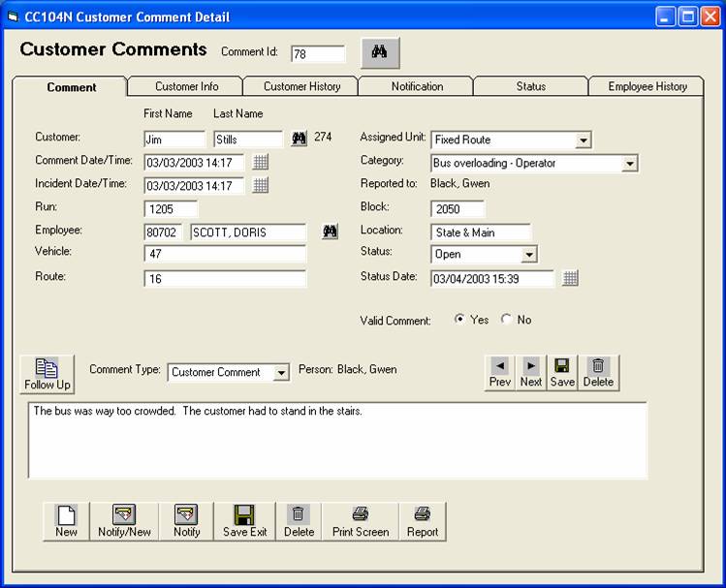
Task: Open the Status dropdown showing Open
Action: (528, 255)
